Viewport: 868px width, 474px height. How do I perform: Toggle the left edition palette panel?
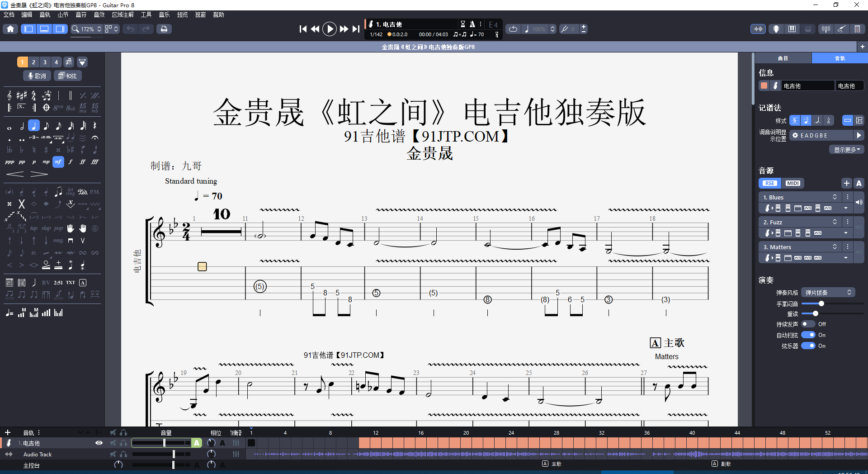[28, 29]
